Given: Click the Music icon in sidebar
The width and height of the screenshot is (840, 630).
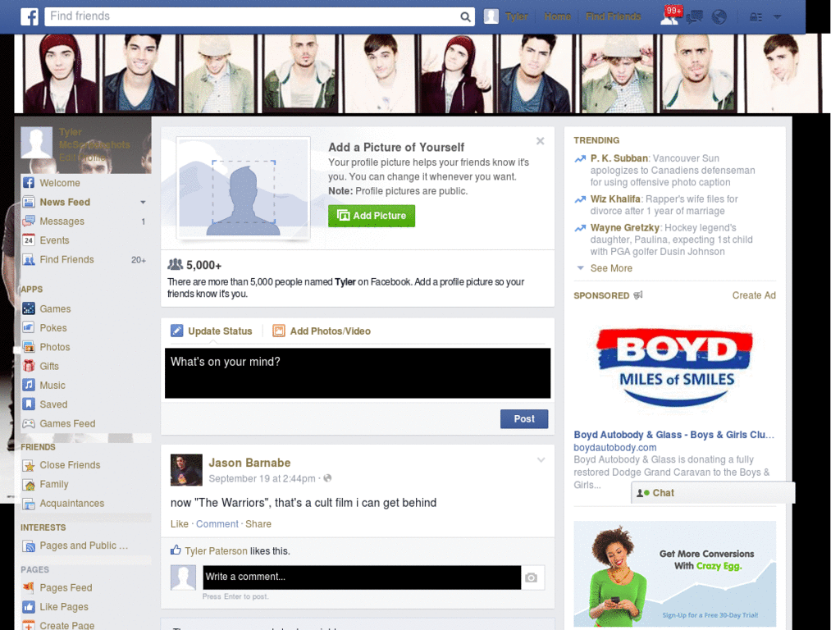Looking at the screenshot, I should pyautogui.click(x=29, y=386).
